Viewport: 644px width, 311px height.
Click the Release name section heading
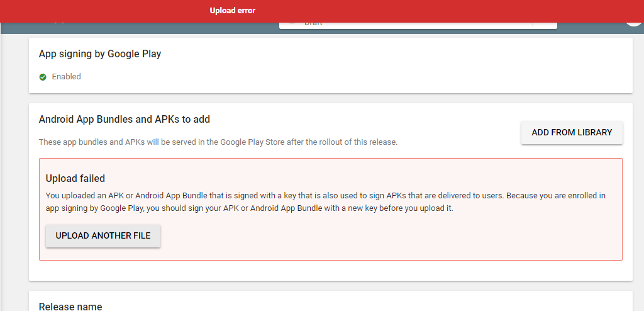coord(70,307)
